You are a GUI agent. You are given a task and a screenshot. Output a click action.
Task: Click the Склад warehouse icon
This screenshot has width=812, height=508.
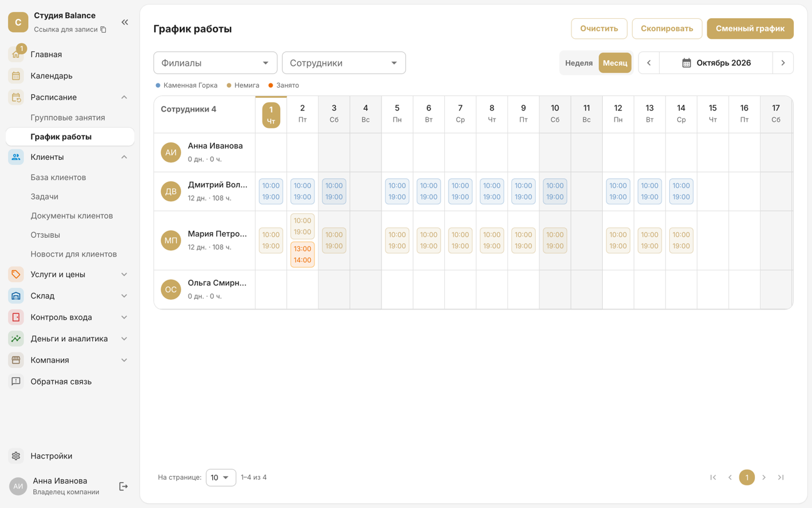point(16,296)
